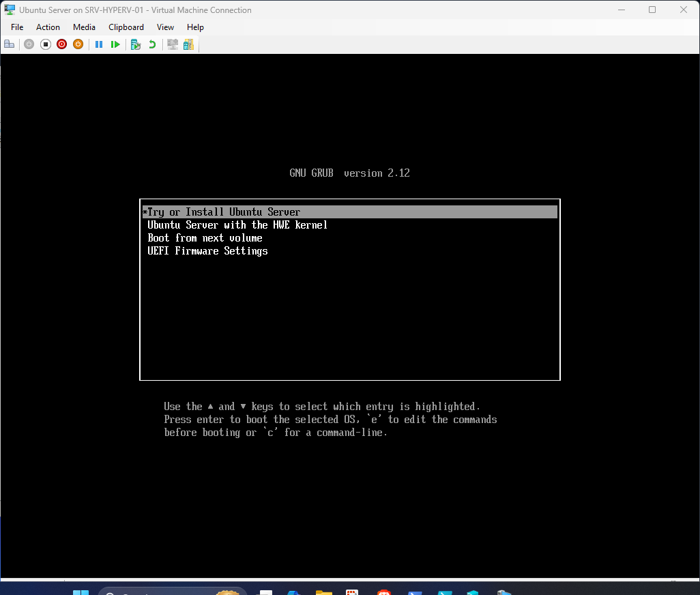This screenshot has width=700, height=595.
Task: Open the View menu
Action: (165, 27)
